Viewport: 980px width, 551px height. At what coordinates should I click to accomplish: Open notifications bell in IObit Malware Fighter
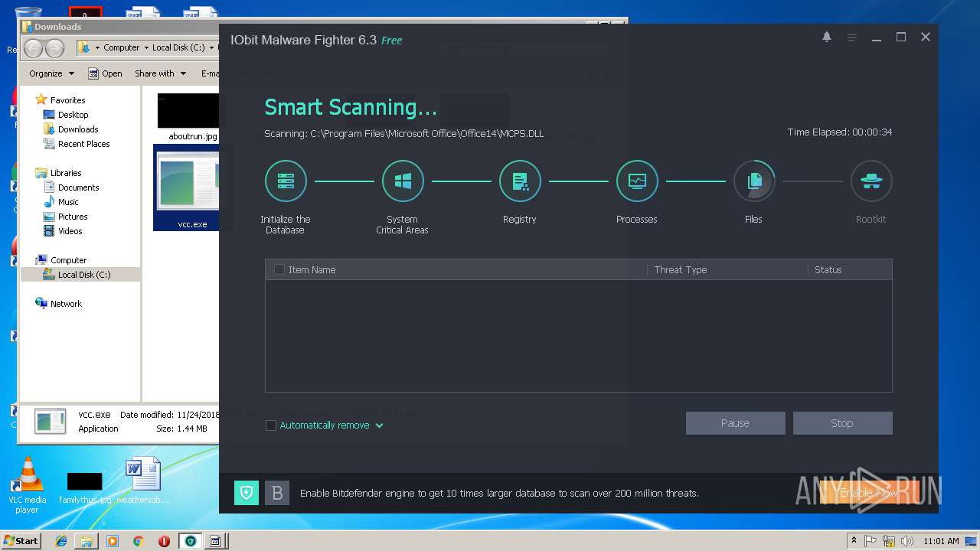click(827, 37)
